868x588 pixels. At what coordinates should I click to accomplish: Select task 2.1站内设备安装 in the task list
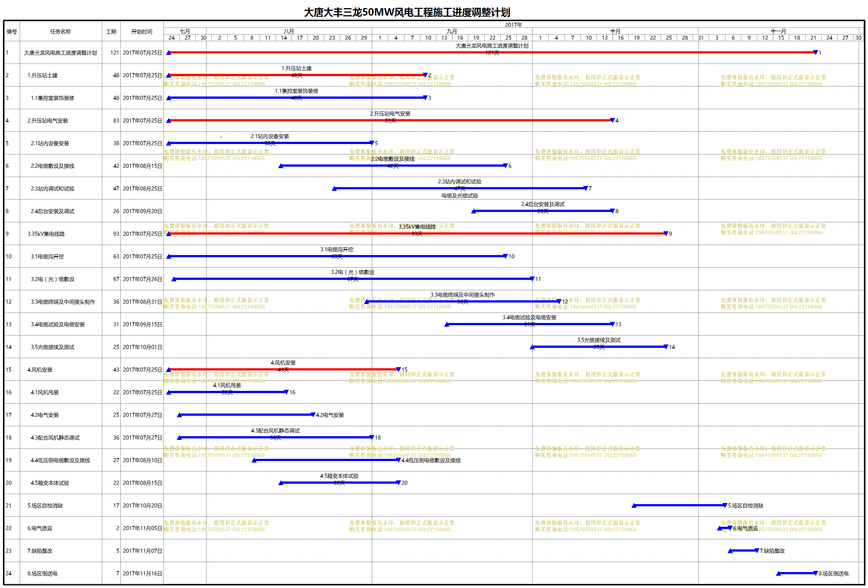50,143
